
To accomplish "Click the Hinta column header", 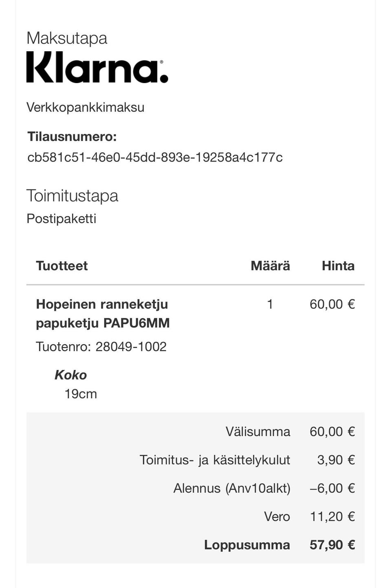I will click(x=338, y=266).
